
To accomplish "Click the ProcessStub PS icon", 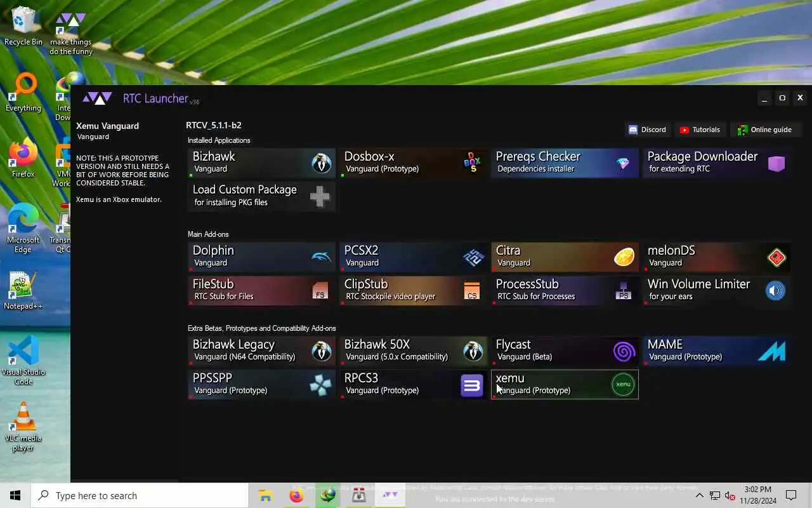I will (624, 291).
